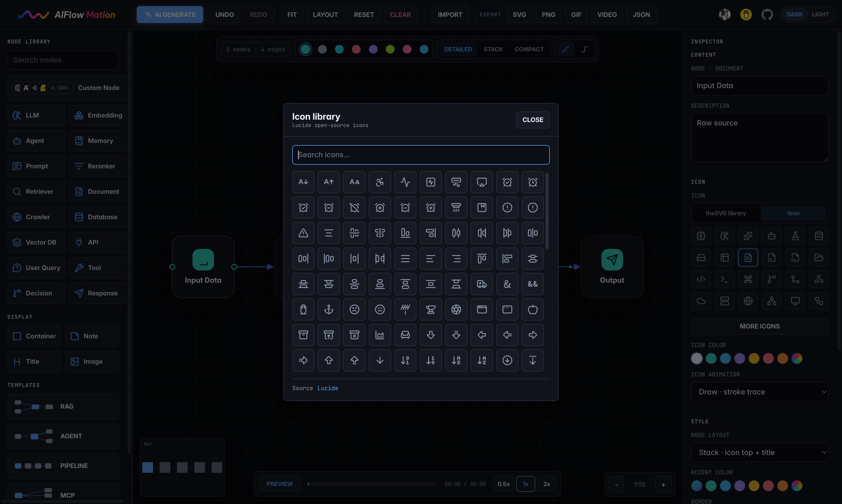Image resolution: width=842 pixels, height=504 pixels.
Task: Select the cloud icon in Inspector
Action: pyautogui.click(x=701, y=301)
